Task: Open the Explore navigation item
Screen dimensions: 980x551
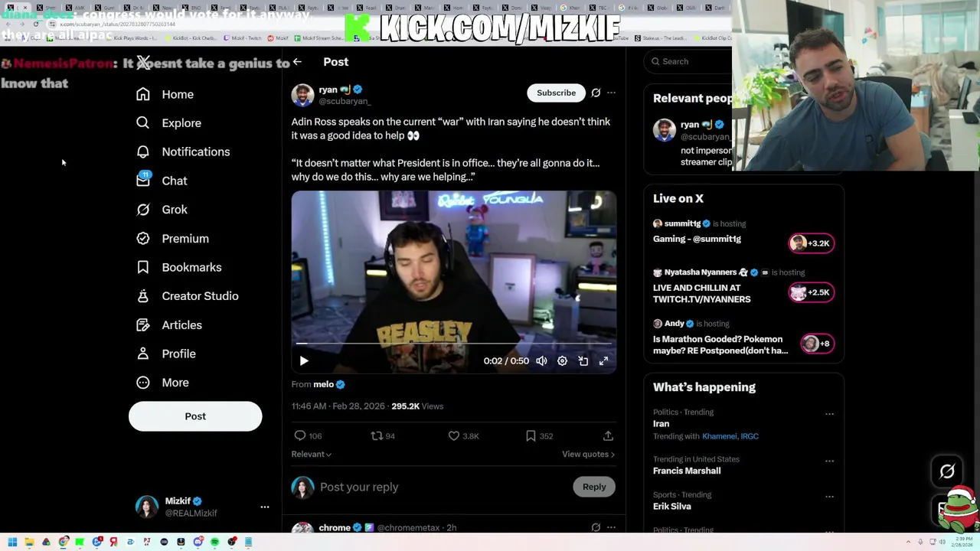Action: [168, 123]
